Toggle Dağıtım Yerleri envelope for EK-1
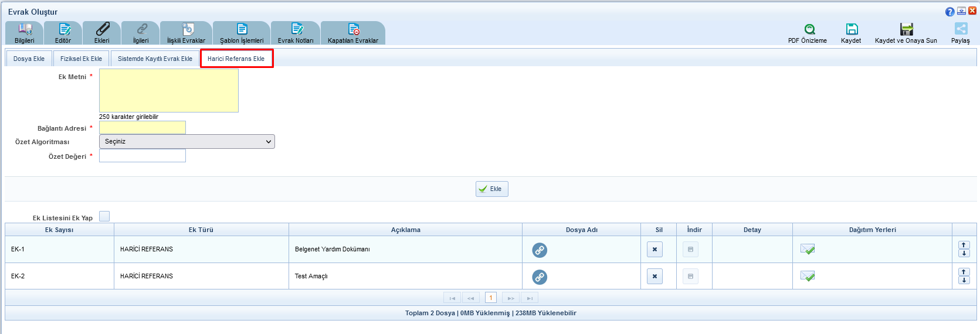Viewport: 980px width, 334px height. coord(808,250)
